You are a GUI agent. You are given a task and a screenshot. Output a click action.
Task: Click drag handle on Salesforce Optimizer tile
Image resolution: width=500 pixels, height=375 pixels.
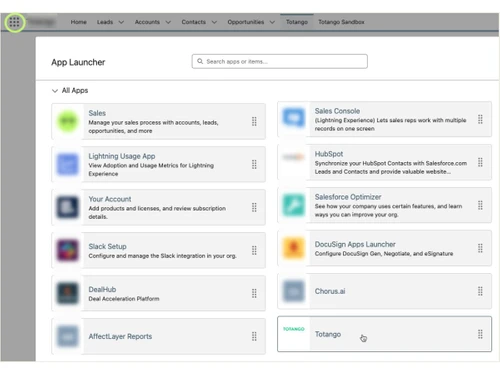(x=480, y=205)
